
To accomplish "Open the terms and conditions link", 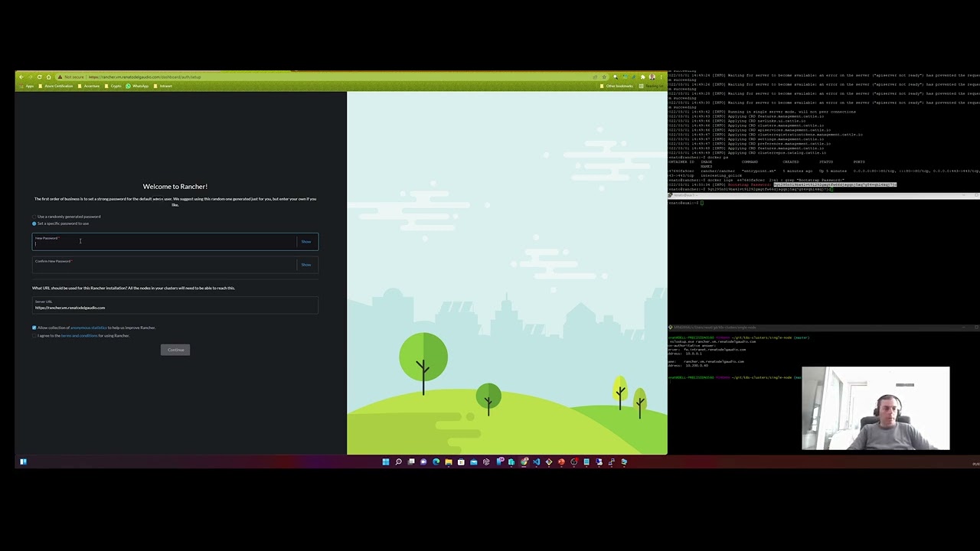I will point(79,335).
